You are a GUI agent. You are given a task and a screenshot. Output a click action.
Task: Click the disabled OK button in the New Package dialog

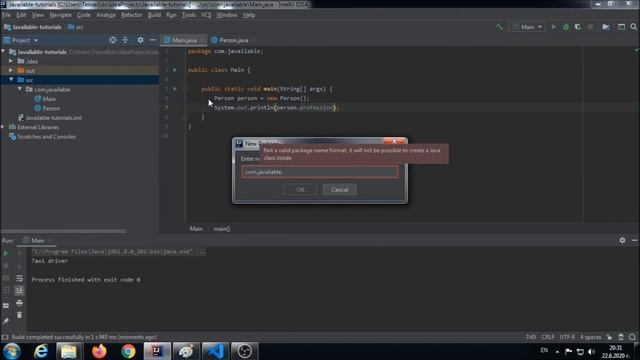(x=300, y=189)
